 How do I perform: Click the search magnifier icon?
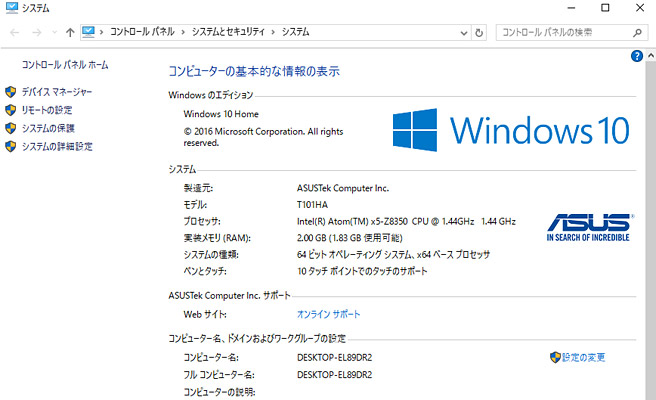pos(637,32)
